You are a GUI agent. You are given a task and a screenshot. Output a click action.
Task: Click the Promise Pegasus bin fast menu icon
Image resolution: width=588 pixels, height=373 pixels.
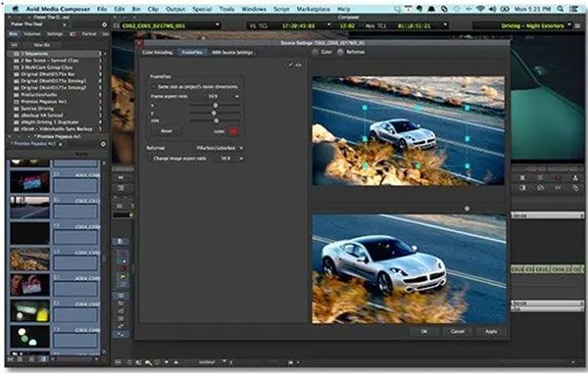click(x=103, y=144)
